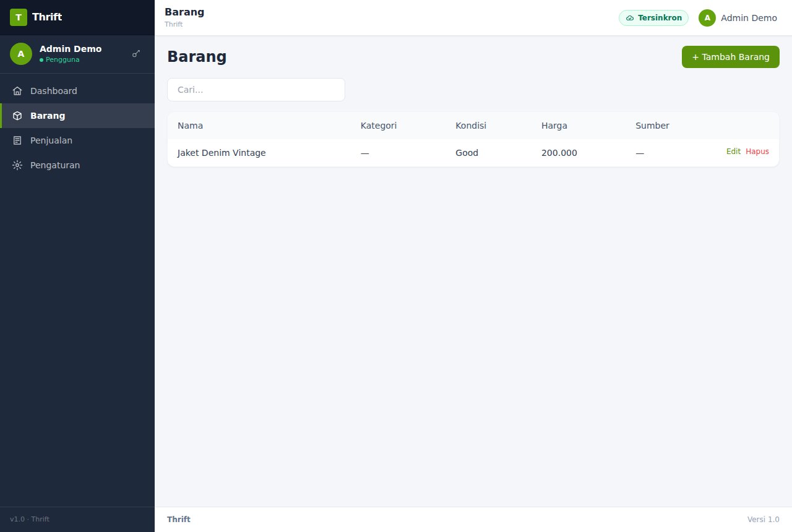Click the Tersinkron status badge
Image resolution: width=792 pixels, height=532 pixels.
[x=653, y=18]
